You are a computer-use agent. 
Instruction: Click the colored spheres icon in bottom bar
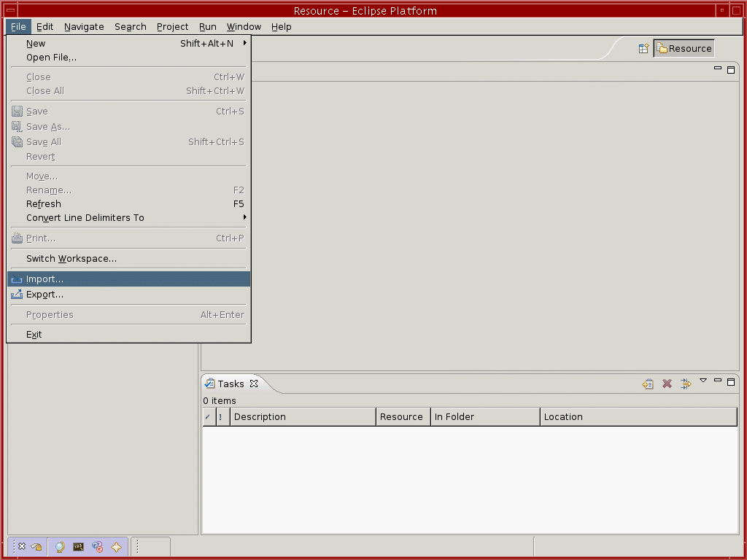coord(97,546)
